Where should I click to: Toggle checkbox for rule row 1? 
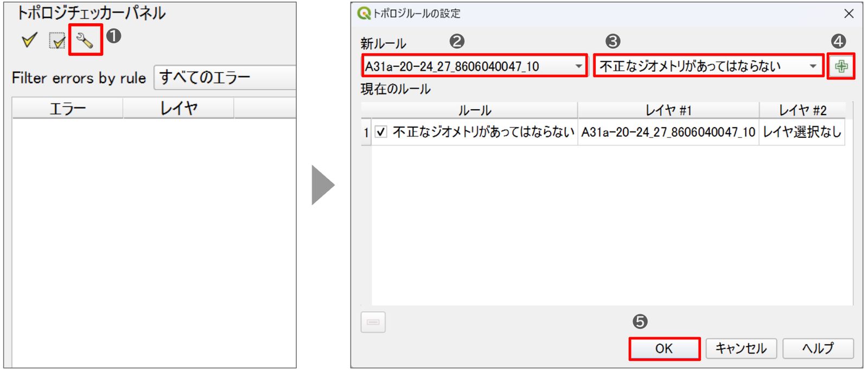click(x=381, y=132)
